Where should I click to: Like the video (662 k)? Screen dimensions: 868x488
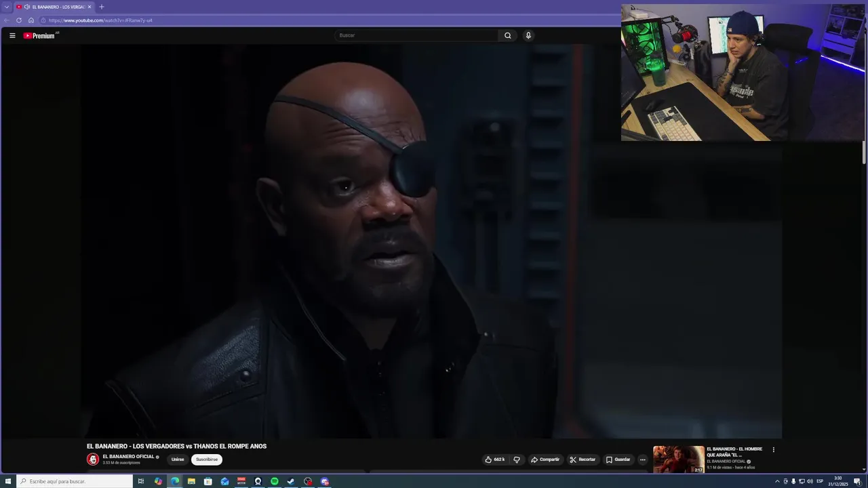[495, 460]
